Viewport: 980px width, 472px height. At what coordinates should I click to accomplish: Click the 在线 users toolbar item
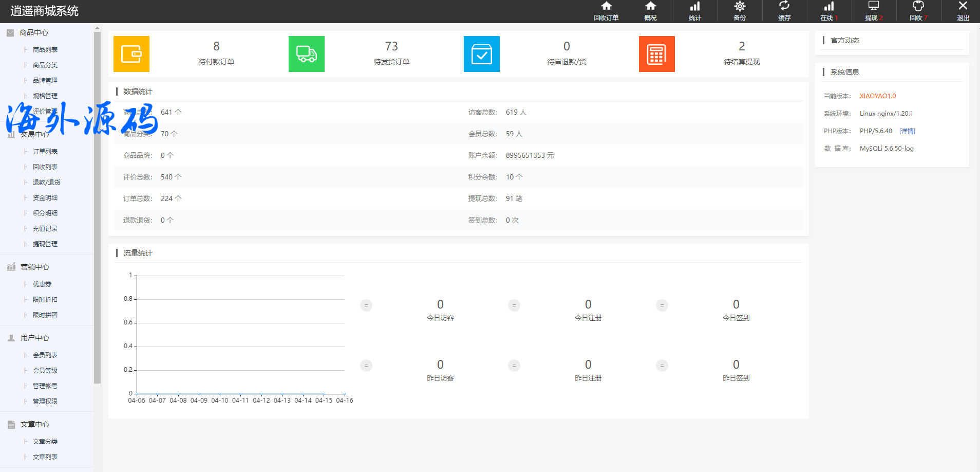(x=828, y=11)
